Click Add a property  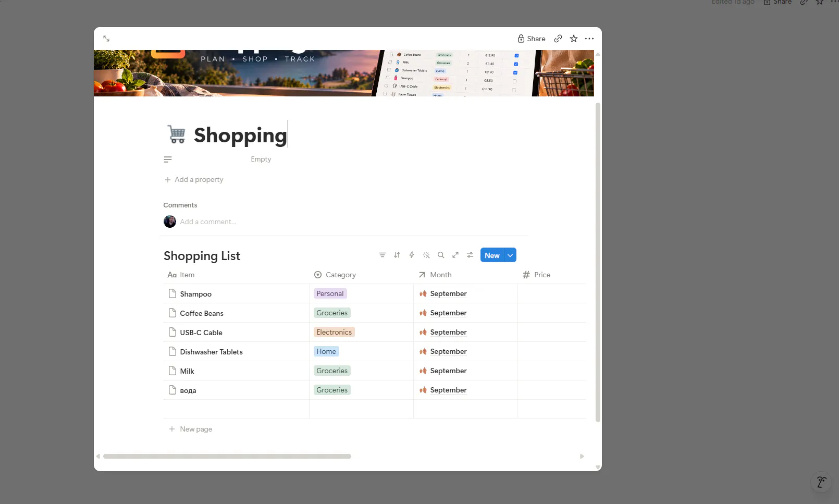pyautogui.click(x=194, y=179)
